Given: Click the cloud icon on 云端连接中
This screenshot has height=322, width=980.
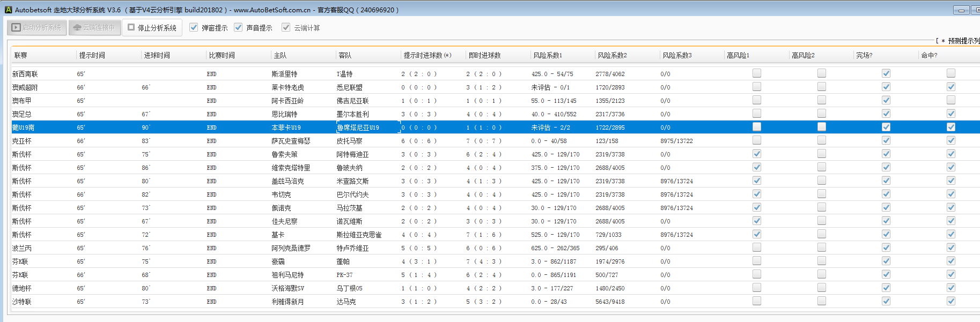Looking at the screenshot, I should click(77, 27).
